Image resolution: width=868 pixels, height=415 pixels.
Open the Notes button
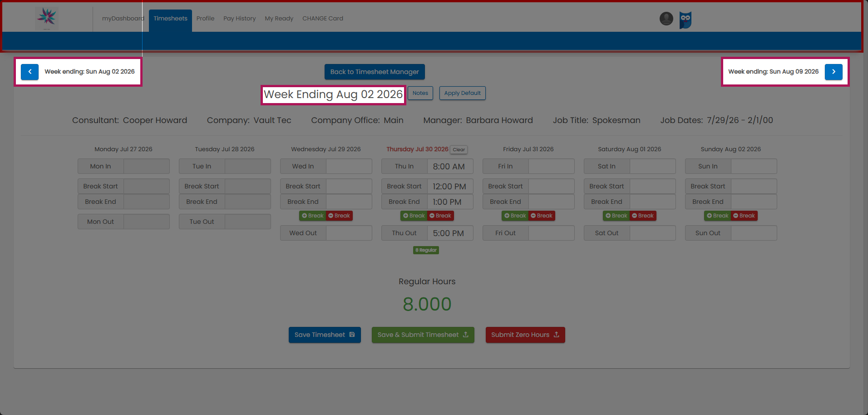pos(420,93)
